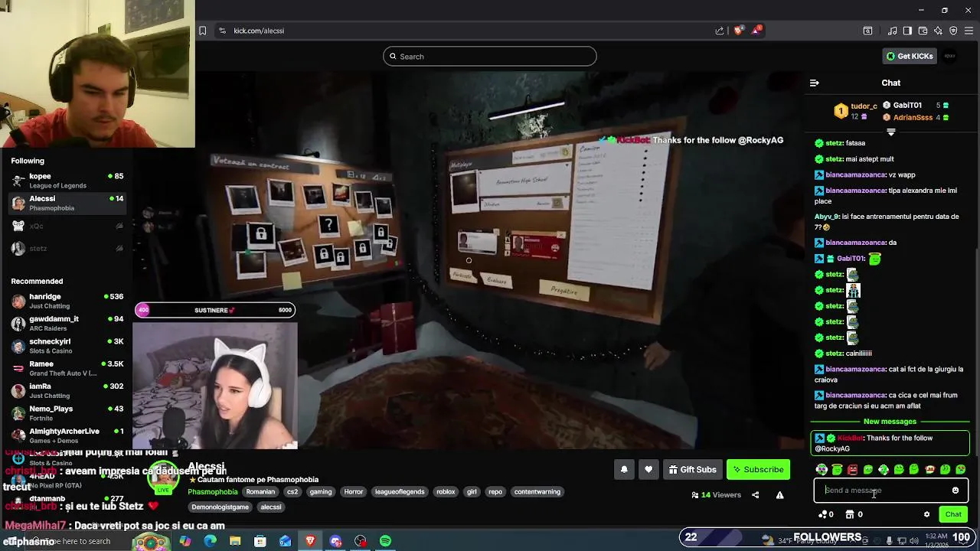Image resolution: width=980 pixels, height=551 pixels.
Task: Open the user profile avatar menu
Action: 950,56
